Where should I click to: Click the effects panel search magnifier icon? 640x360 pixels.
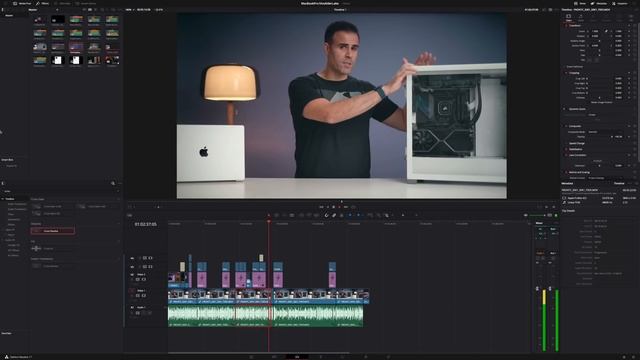point(113,183)
